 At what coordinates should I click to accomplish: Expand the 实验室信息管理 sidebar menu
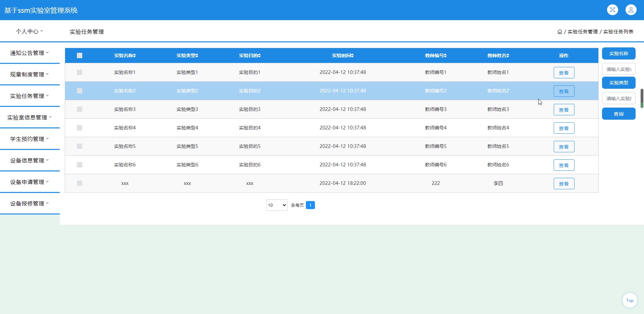(x=30, y=117)
